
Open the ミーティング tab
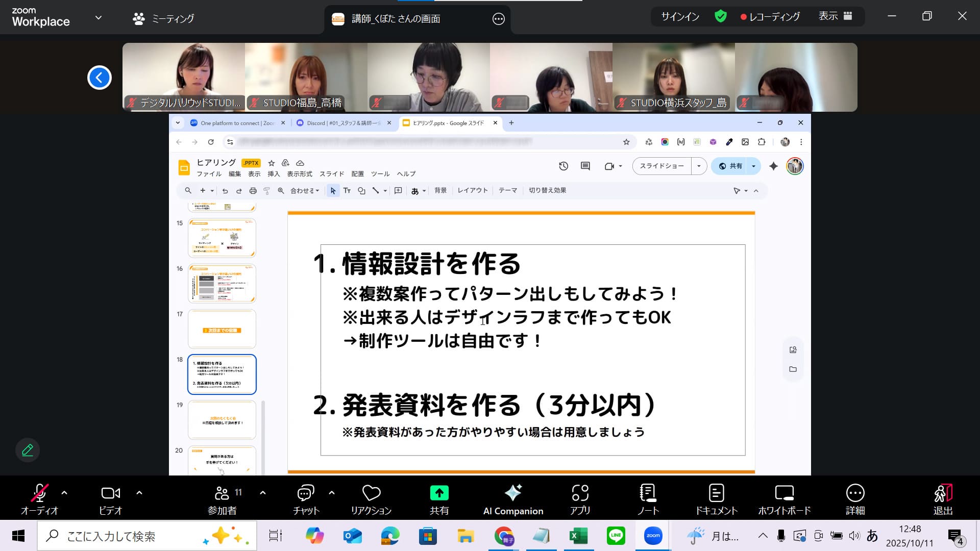163,19
